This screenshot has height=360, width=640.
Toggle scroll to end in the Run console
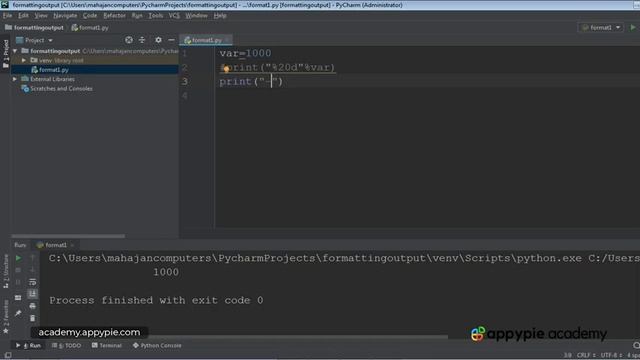pos(33,294)
